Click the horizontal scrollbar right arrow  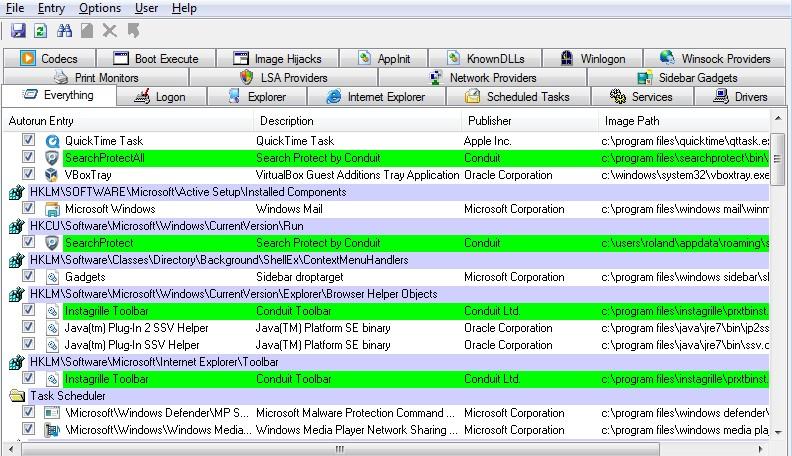(761, 449)
